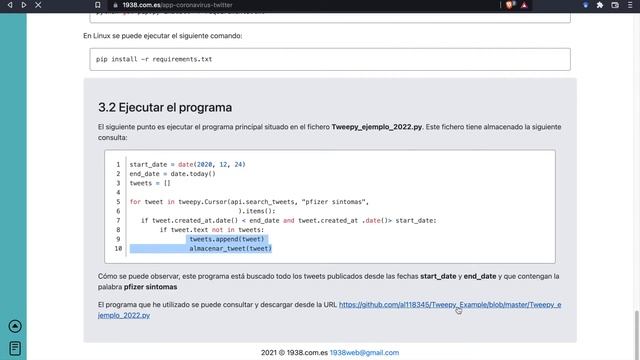Click highlighted line almacenar_tweet(tweet)

tap(230, 249)
